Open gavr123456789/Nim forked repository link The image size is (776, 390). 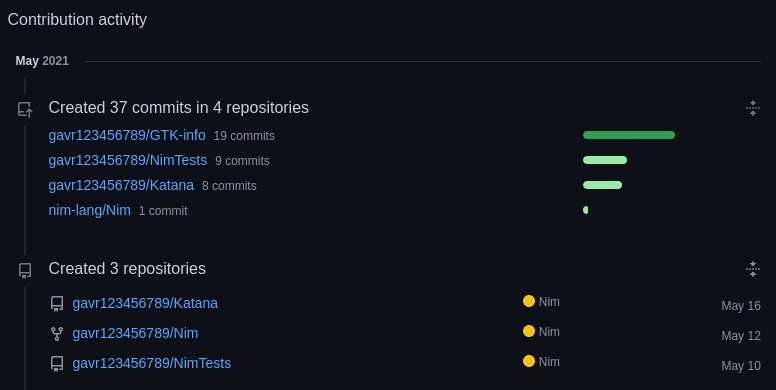pos(135,333)
